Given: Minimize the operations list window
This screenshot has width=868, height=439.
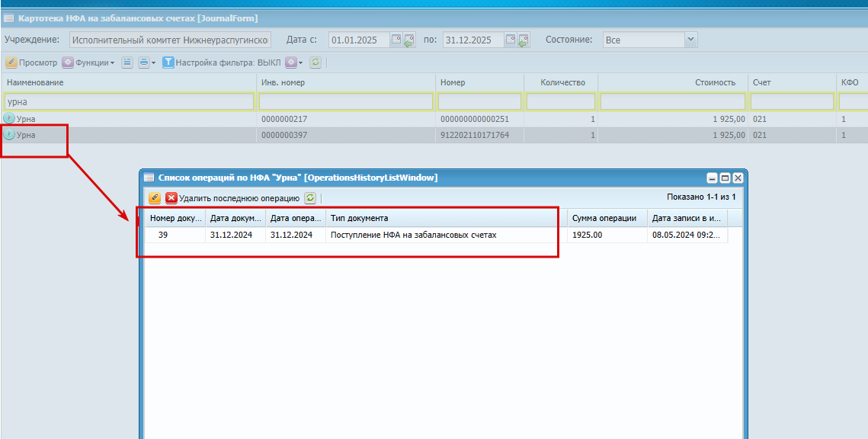Looking at the screenshot, I should click(713, 178).
